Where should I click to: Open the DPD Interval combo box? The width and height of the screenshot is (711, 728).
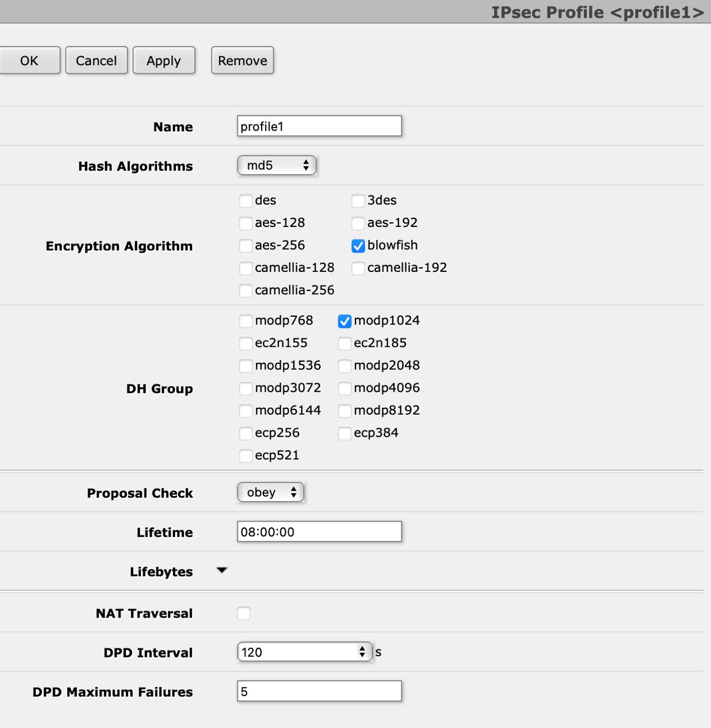tap(304, 652)
